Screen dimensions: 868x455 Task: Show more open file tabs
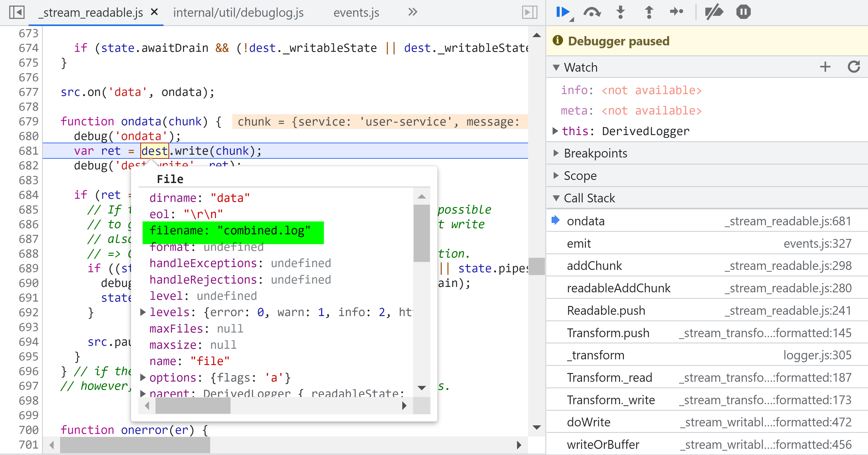tap(412, 12)
